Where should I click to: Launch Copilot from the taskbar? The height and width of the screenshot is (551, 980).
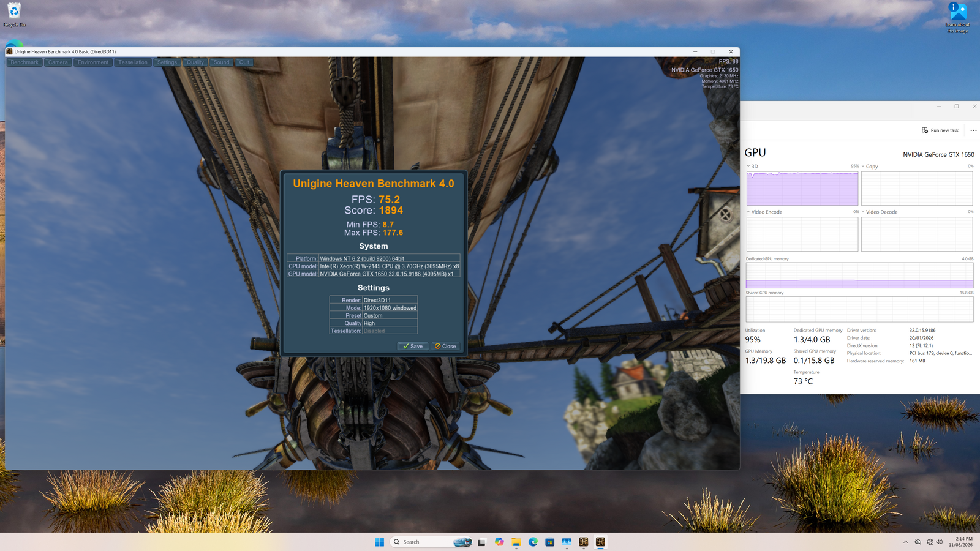click(499, 542)
